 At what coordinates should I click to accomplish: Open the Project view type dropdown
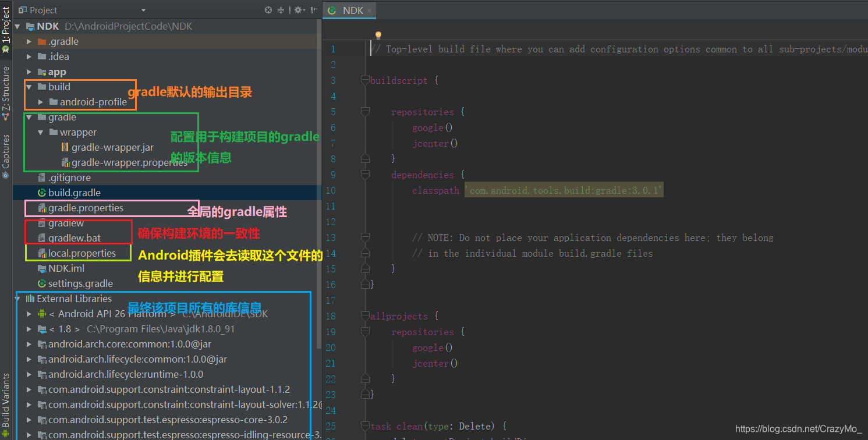(143, 10)
